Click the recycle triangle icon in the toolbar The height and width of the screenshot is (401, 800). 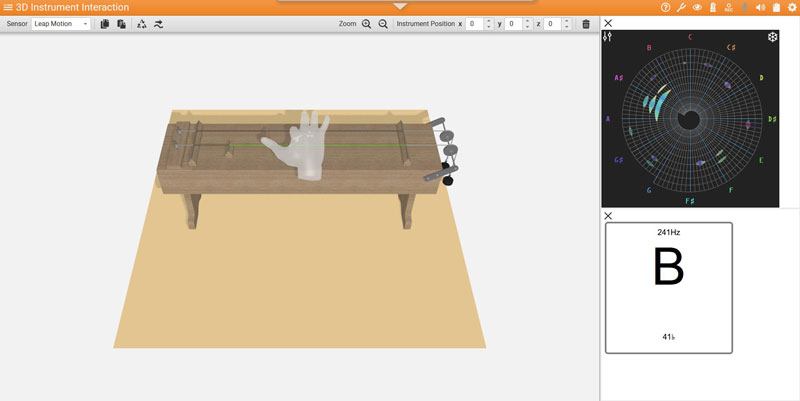click(142, 24)
